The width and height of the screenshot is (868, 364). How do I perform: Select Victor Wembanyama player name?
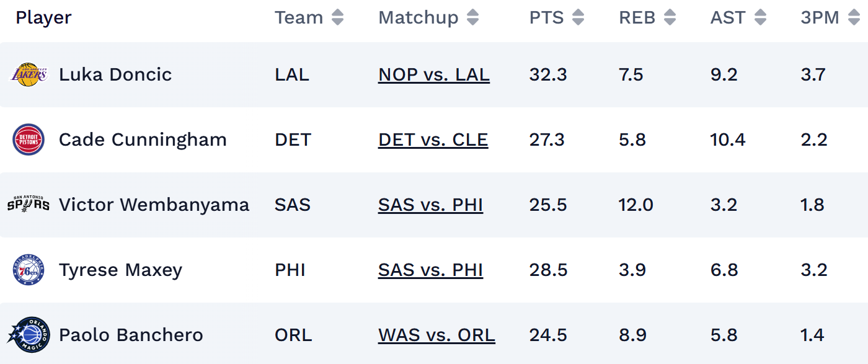tap(154, 205)
